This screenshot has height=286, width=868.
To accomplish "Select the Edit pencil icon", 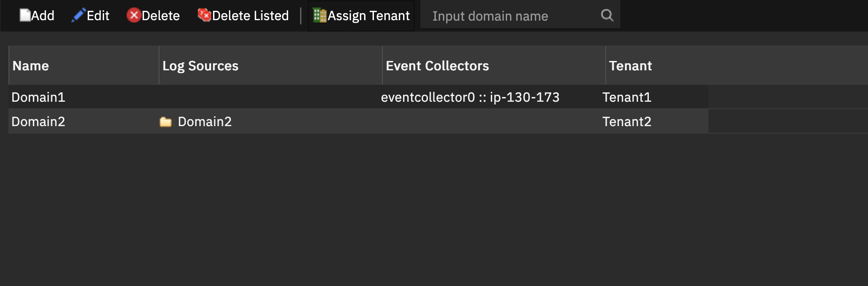I will [78, 15].
